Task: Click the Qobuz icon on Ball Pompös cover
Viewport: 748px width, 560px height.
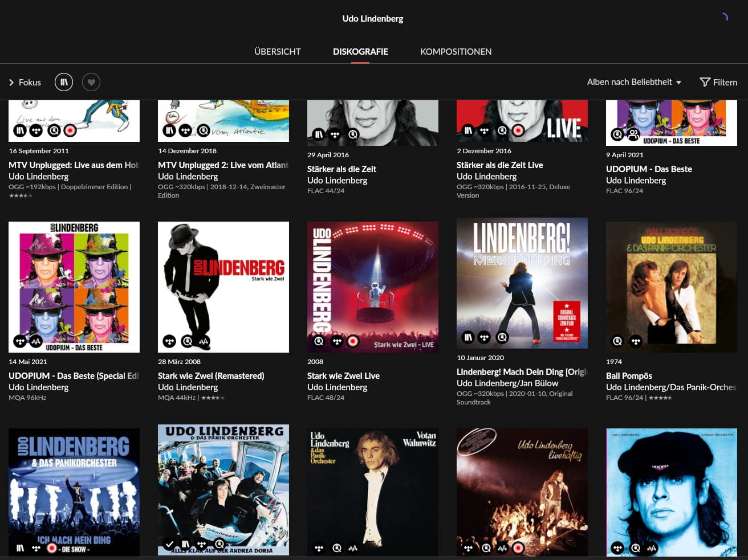Action: coord(617,341)
